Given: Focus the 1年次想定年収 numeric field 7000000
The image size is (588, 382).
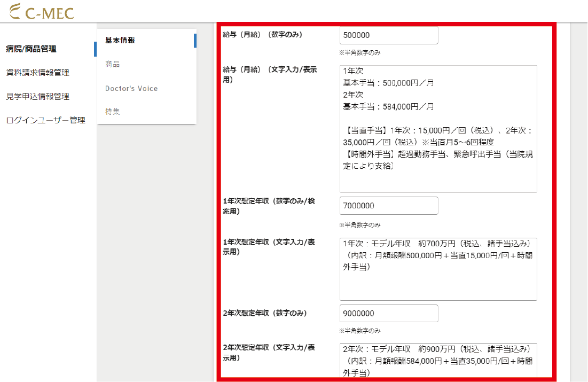Looking at the screenshot, I should coord(389,206).
